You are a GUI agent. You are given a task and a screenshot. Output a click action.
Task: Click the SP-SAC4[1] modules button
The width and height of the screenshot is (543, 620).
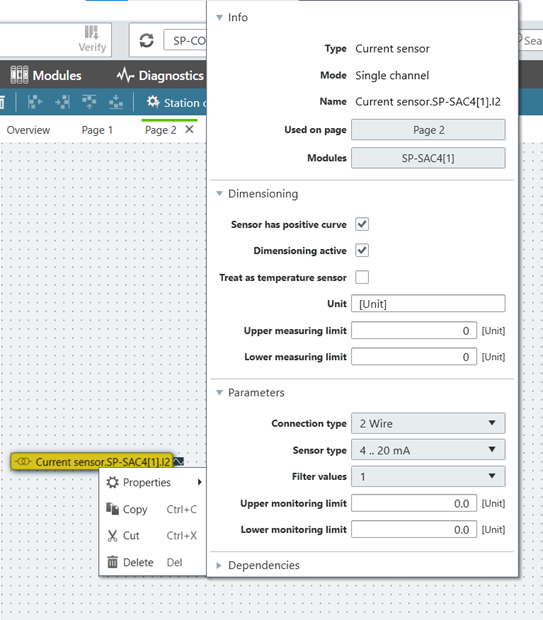pos(428,158)
